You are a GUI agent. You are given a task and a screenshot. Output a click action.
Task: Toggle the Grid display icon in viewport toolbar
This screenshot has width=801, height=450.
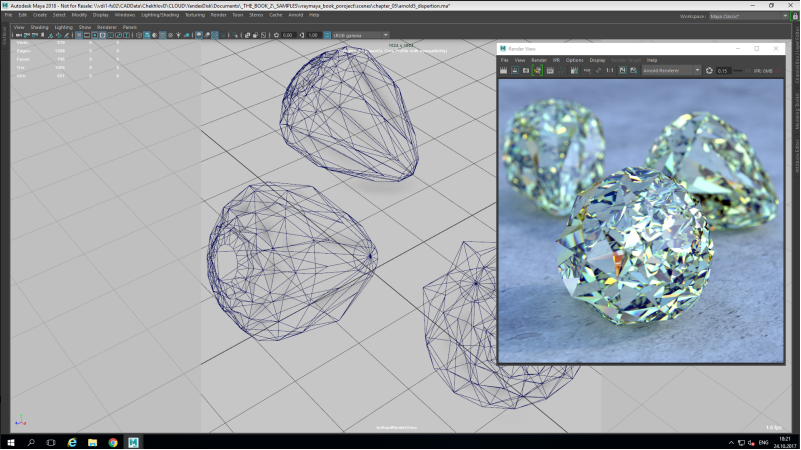pos(79,35)
